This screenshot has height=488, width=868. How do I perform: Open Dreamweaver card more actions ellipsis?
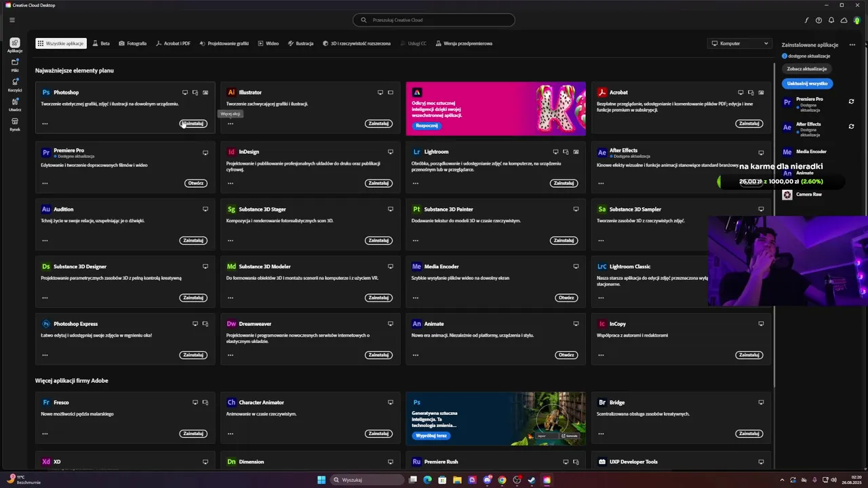[230, 355]
